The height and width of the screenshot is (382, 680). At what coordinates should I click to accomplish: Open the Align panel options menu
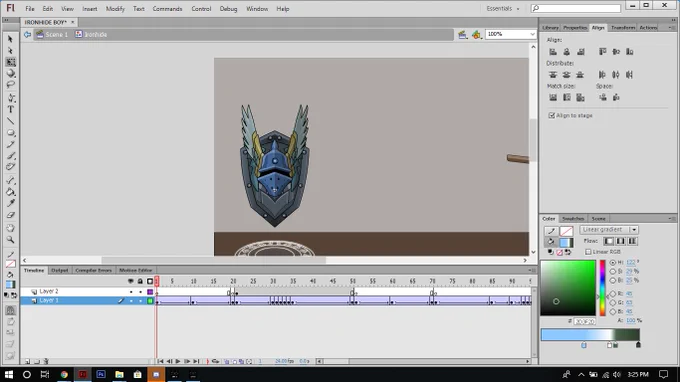672,27
